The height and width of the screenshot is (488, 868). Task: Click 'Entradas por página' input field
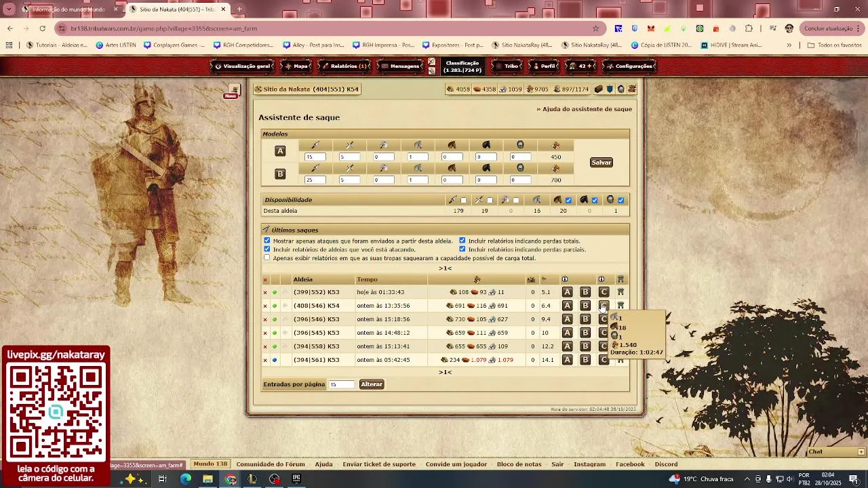(342, 384)
